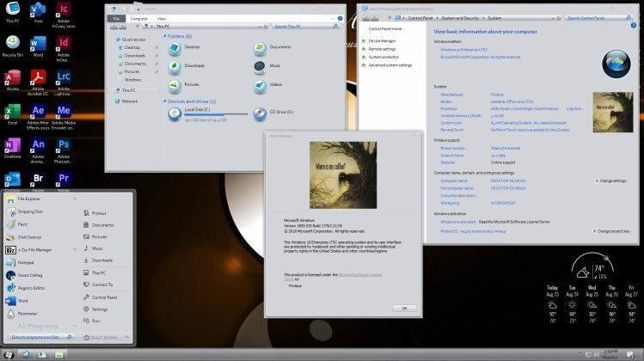Open Adobe Bridge desktop shortcut

[x=38, y=181]
